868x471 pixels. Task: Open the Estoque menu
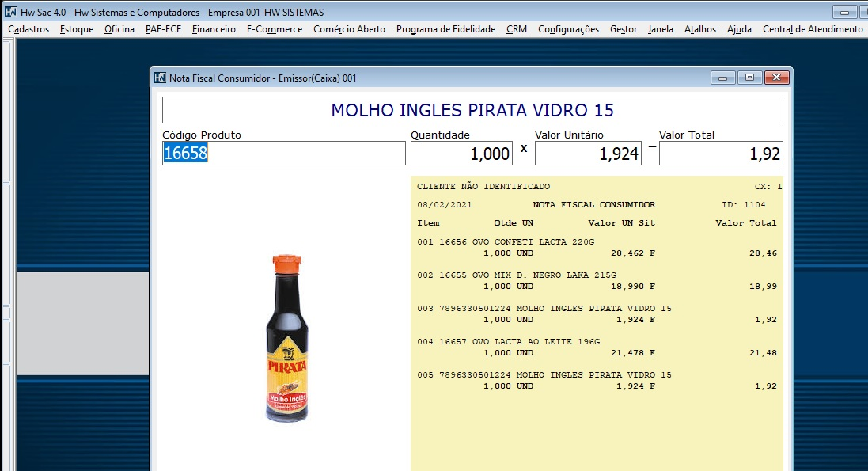click(77, 29)
